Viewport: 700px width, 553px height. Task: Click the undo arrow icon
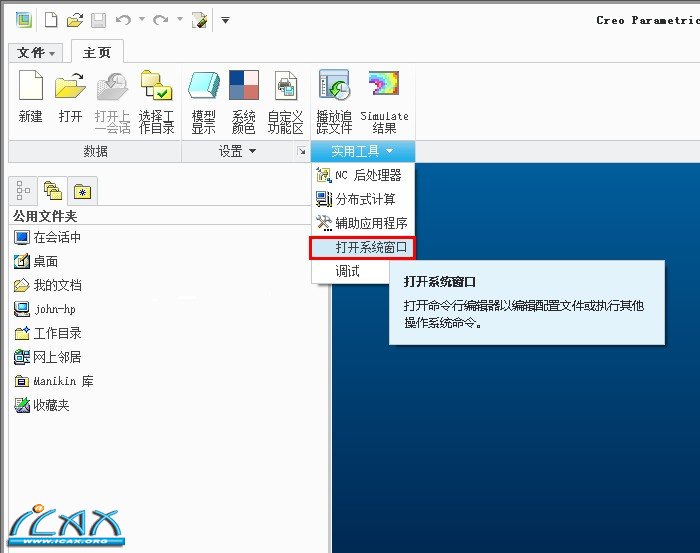123,20
